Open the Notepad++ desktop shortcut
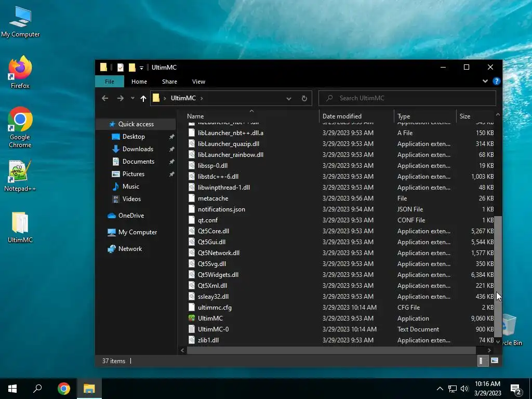This screenshot has width=532, height=399. coord(20,176)
